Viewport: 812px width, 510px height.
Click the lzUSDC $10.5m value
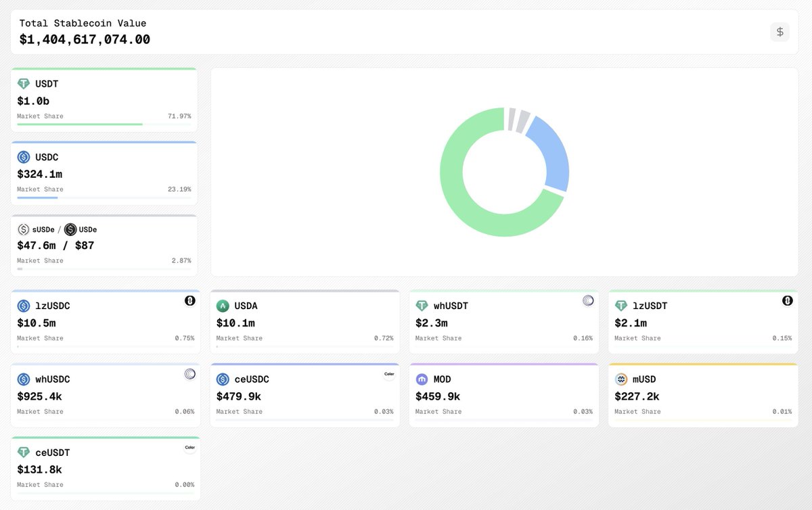tap(37, 323)
